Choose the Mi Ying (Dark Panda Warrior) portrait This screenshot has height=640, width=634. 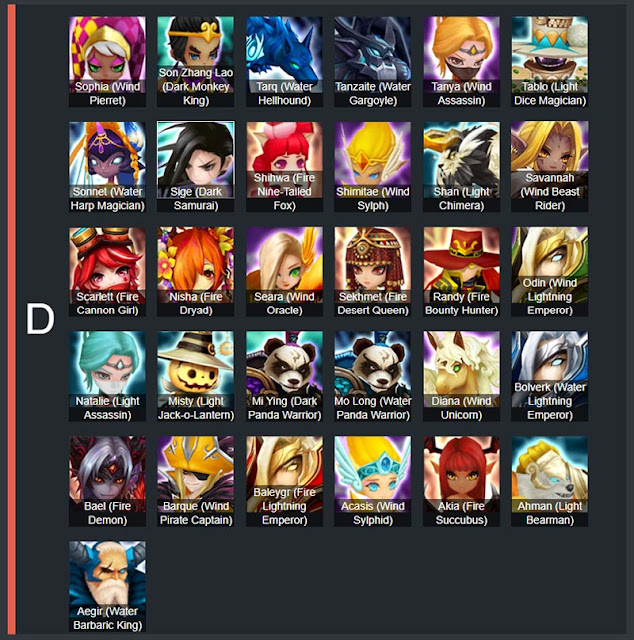click(284, 376)
